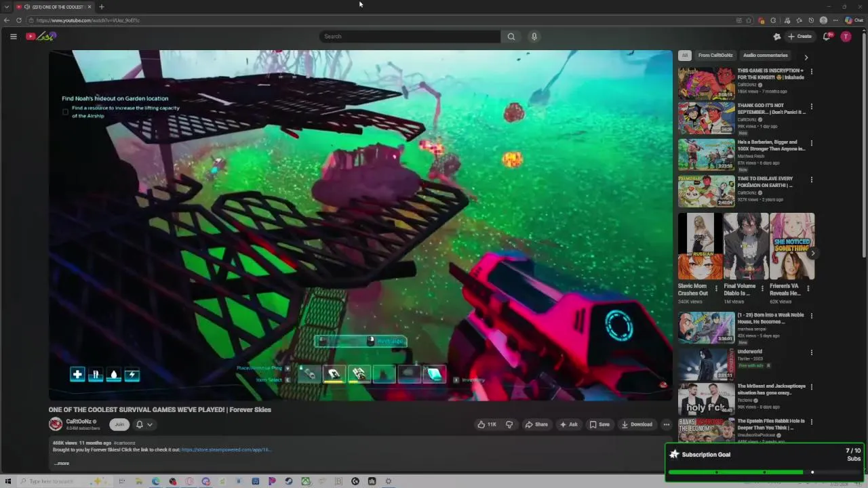Screen dimensions: 868x488
Task: Download the video
Action: 637,424
